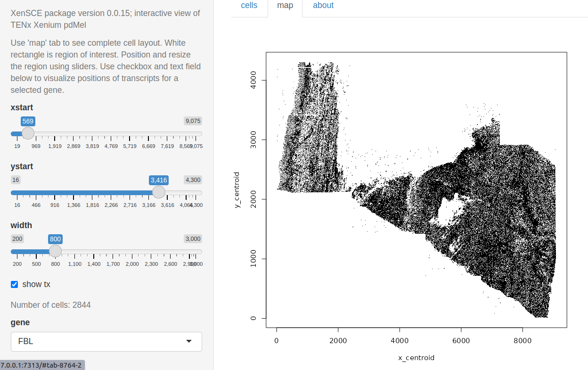Click the cell map scatter plot

click(416, 190)
